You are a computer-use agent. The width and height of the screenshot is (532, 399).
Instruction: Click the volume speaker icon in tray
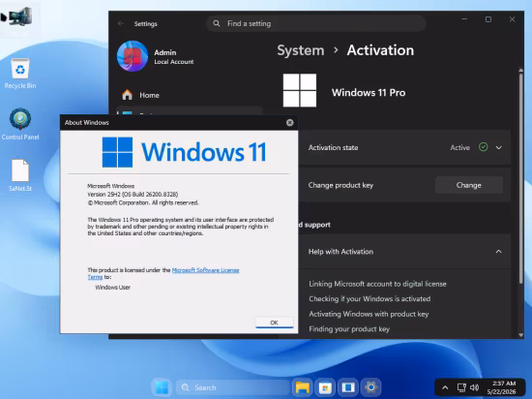pos(474,387)
